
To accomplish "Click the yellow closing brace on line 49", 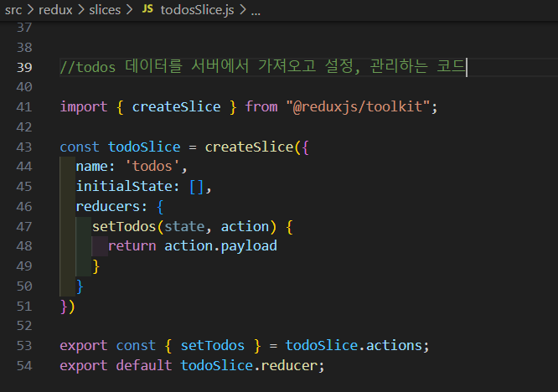I will 96,266.
